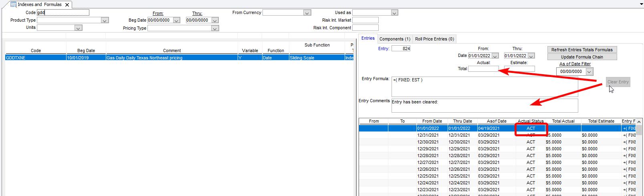Click the Entry Comments text box
Screen dimensions: 644x196
485,106
